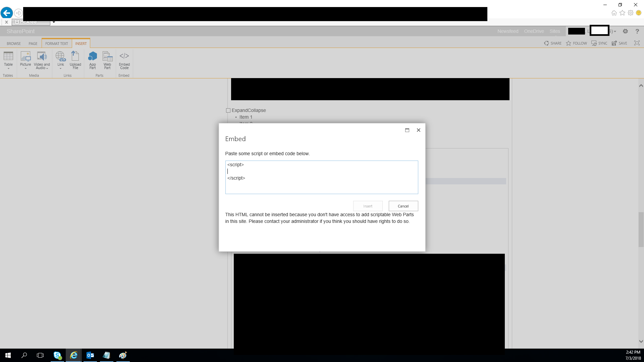Follow this page

577,43
